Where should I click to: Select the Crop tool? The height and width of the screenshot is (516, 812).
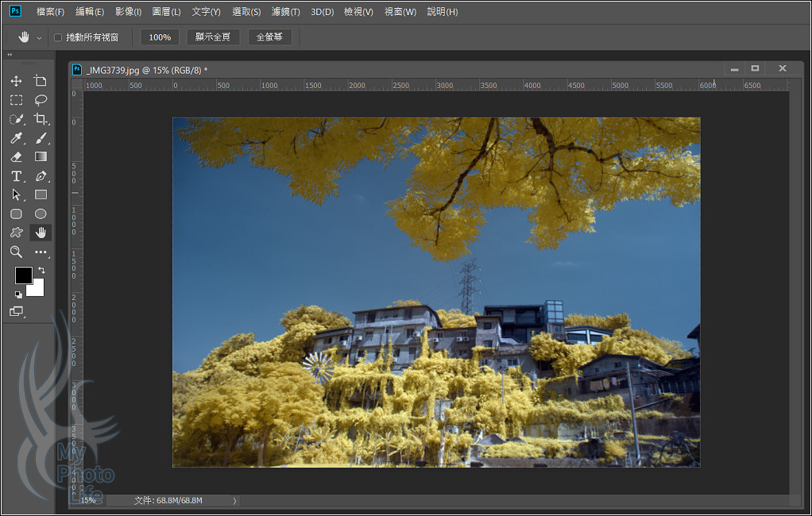click(41, 119)
